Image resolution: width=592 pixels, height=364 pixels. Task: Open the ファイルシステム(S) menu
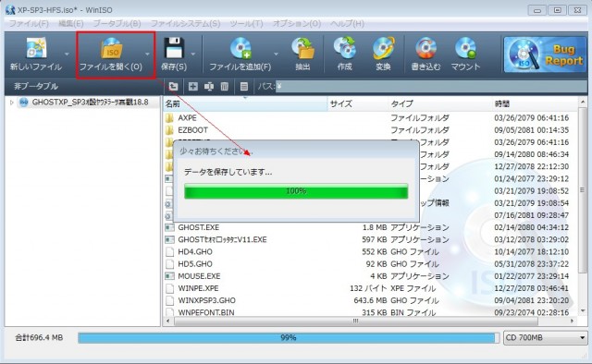(x=185, y=23)
